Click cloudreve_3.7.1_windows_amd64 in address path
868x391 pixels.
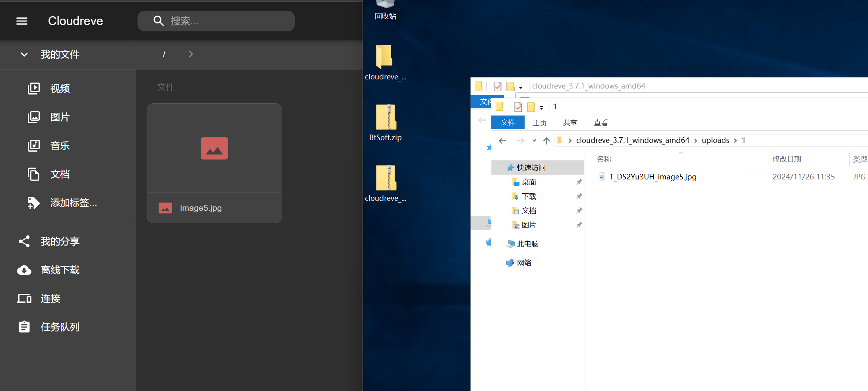pyautogui.click(x=633, y=141)
